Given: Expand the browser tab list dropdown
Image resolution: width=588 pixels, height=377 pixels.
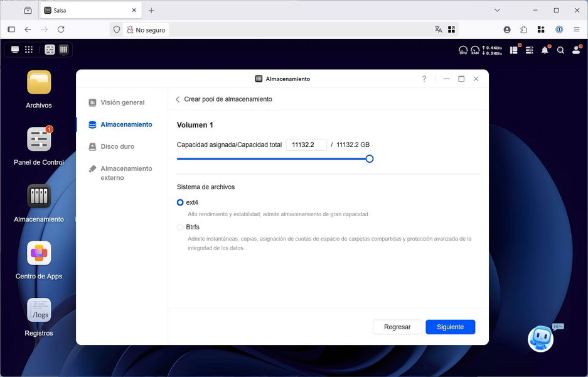Looking at the screenshot, I should pyautogui.click(x=497, y=10).
